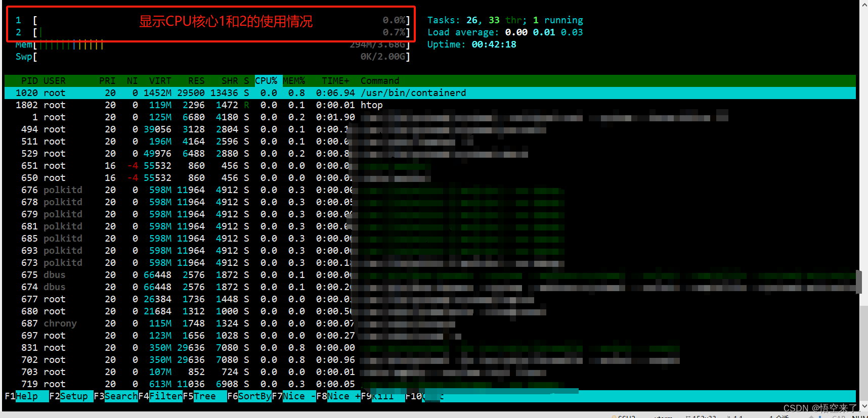The height and width of the screenshot is (418, 868).
Task: Click the 0:06.94 TIME+ value
Action: coord(335,93)
